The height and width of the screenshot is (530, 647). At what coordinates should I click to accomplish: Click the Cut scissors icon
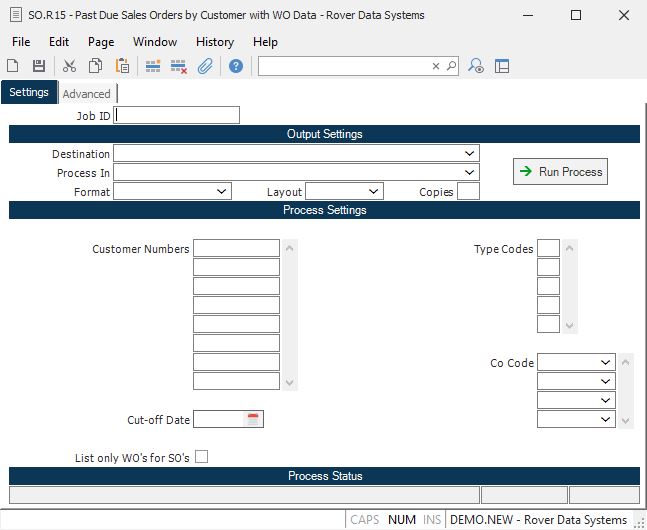click(x=69, y=66)
